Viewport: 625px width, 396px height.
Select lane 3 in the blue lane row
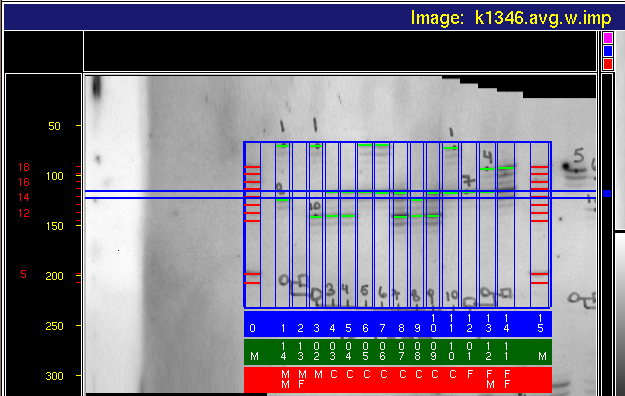[316, 328]
